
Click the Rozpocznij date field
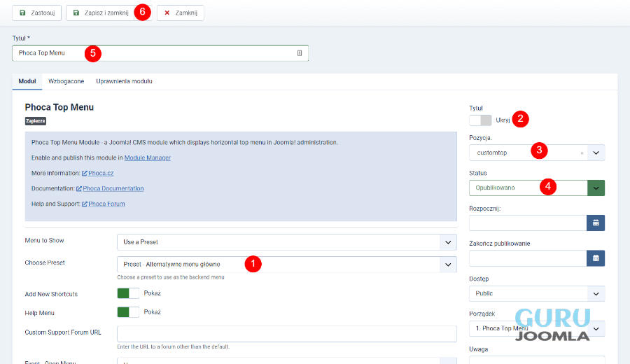click(x=528, y=223)
